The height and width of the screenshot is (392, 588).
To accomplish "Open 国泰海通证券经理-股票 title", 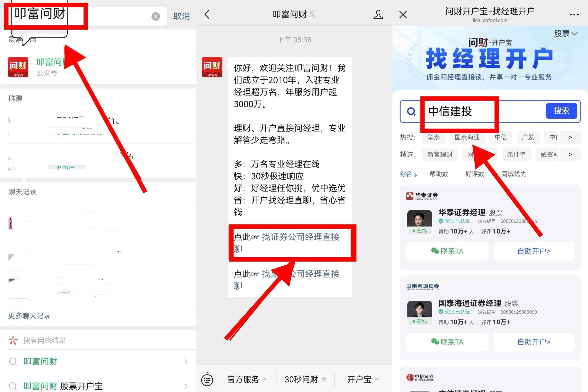I will [478, 303].
